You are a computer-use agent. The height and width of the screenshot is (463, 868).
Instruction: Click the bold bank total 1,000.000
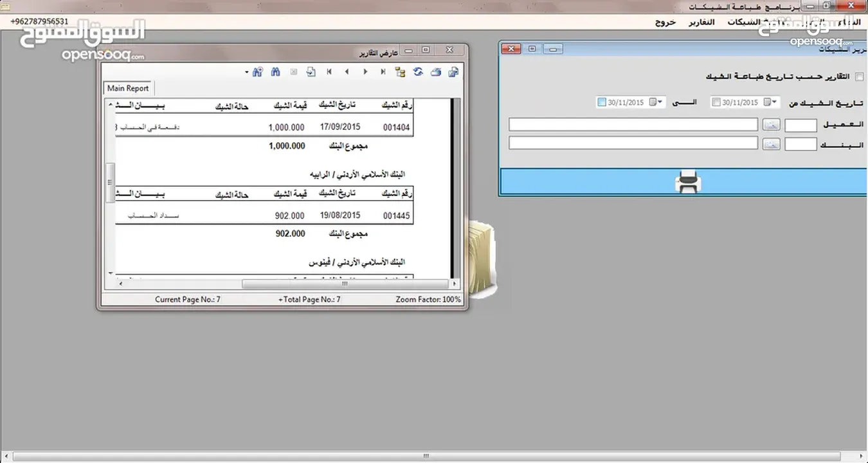point(287,146)
